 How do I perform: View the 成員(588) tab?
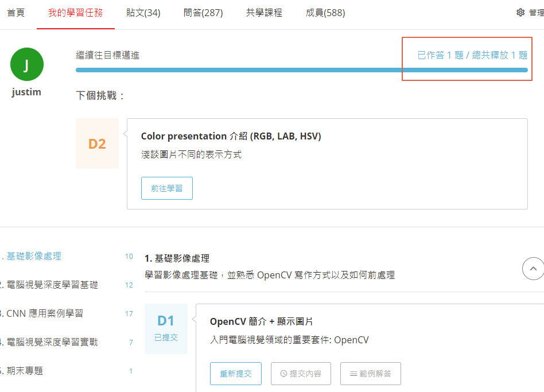pos(325,13)
